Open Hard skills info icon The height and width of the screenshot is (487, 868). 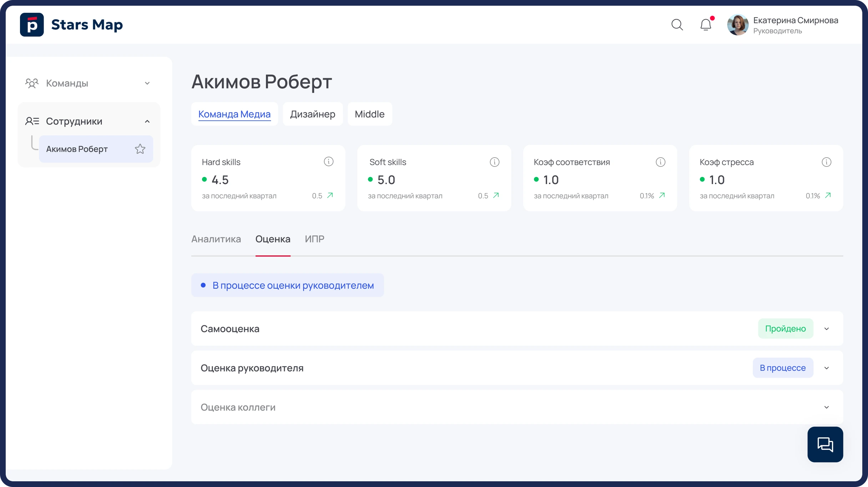328,162
